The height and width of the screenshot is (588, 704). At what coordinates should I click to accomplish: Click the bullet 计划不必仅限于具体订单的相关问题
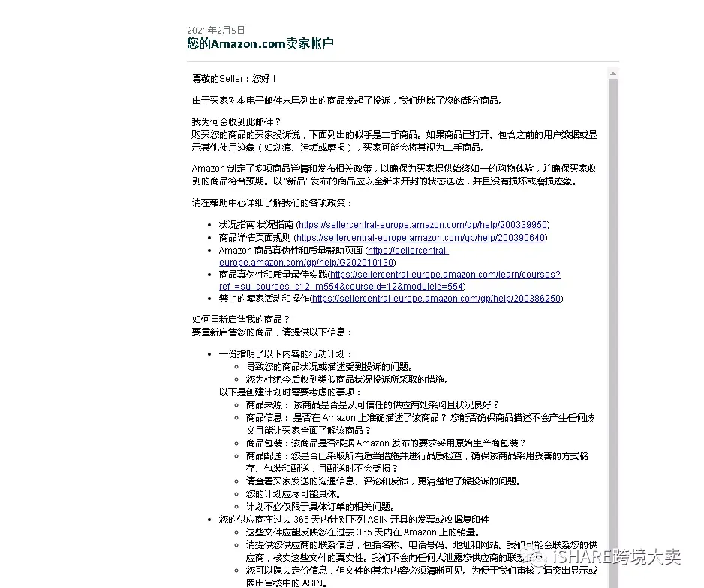coord(321,507)
